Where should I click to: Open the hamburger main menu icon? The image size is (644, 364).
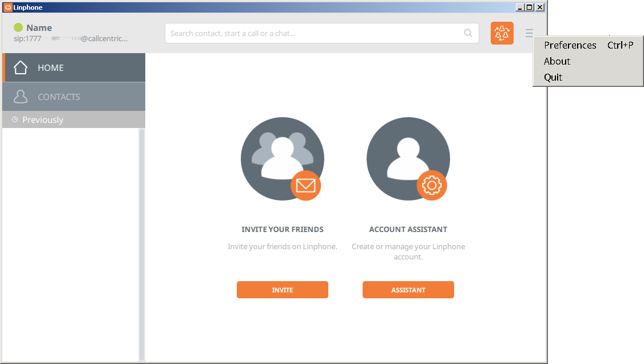529,33
